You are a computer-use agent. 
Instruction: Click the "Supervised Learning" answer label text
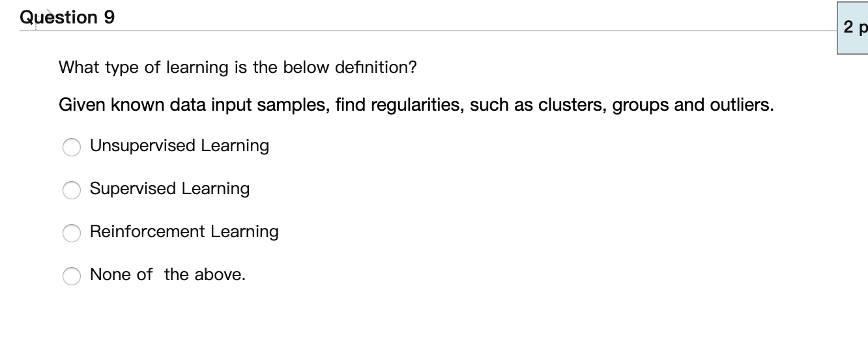pos(169,189)
